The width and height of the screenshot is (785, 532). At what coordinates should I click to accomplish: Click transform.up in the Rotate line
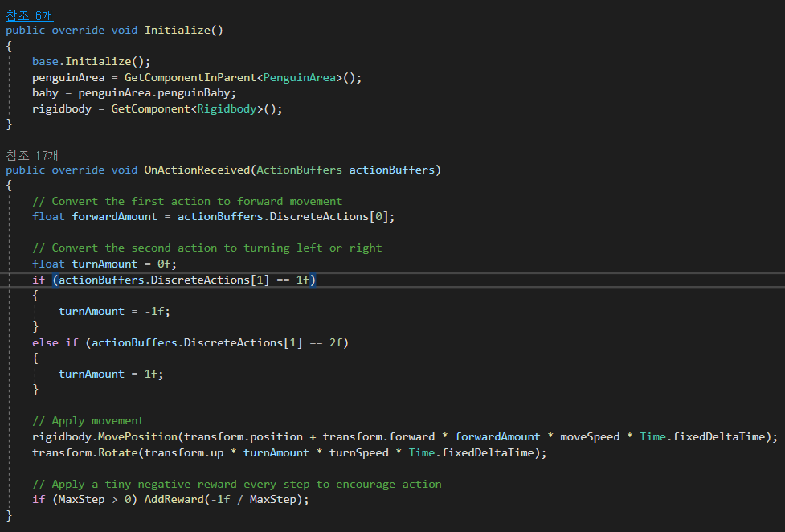[184, 453]
